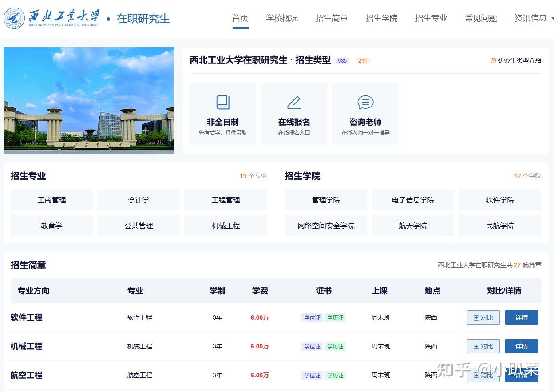The height and width of the screenshot is (392, 554).
Task: Click the 19 个专业 count link
Action: point(253,176)
